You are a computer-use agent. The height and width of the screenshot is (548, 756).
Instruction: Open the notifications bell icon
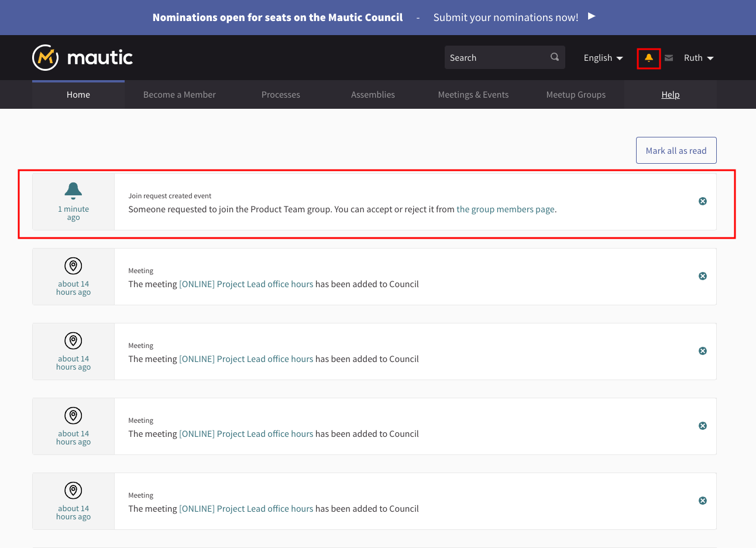coord(649,58)
